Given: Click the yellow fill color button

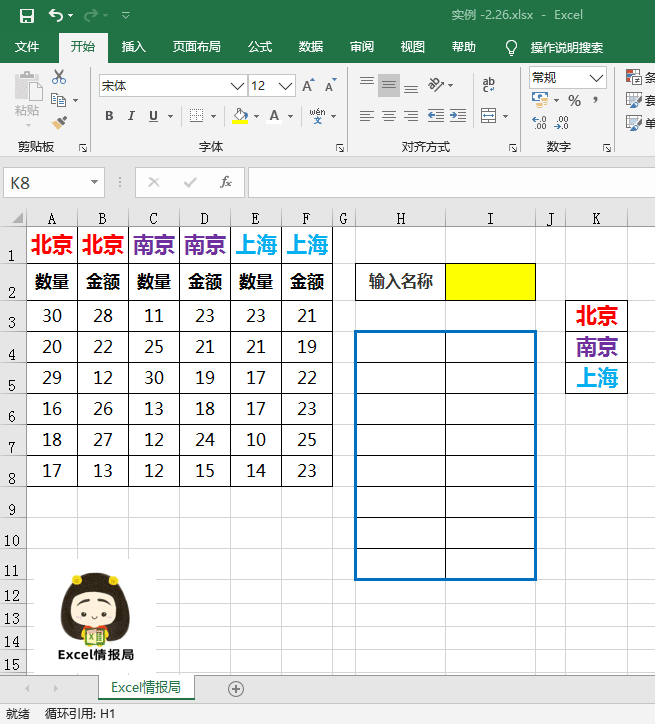Looking at the screenshot, I should [x=240, y=116].
